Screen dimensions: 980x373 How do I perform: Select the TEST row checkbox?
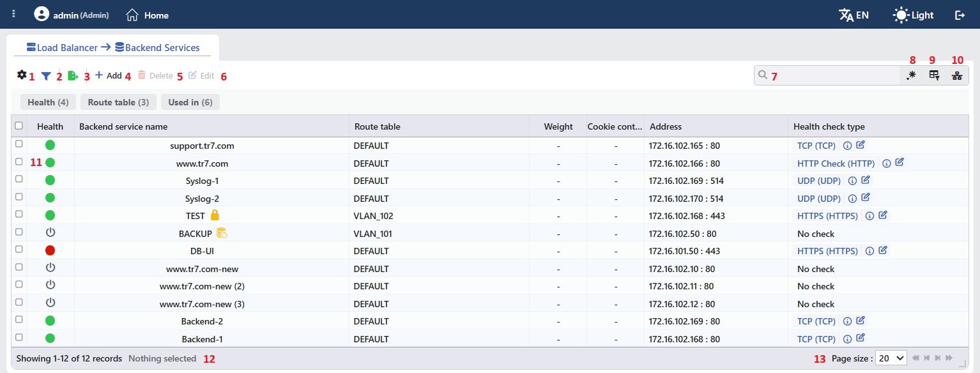[x=19, y=214]
